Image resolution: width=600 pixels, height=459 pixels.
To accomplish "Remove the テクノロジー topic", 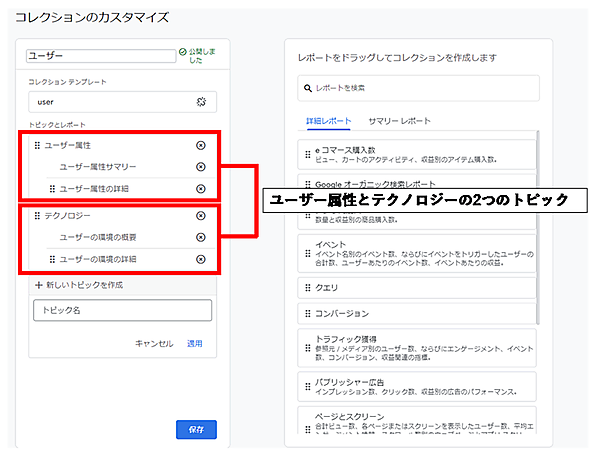I will [x=201, y=216].
